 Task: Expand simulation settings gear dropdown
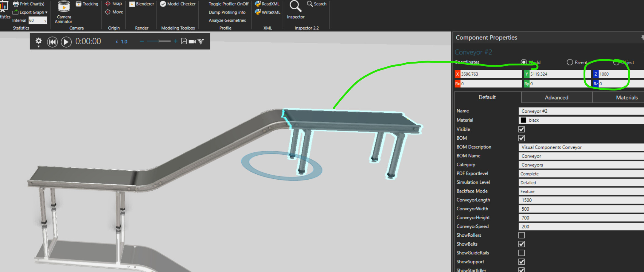(x=38, y=42)
